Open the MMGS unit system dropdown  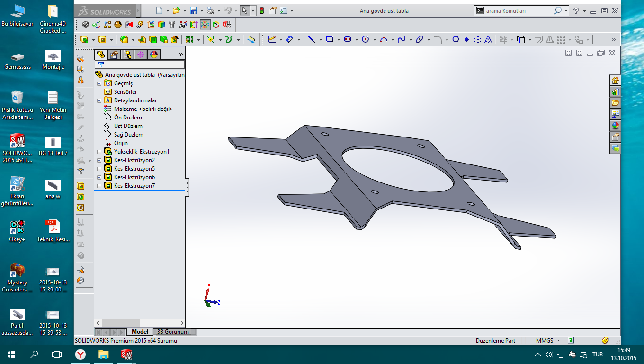[558, 340]
